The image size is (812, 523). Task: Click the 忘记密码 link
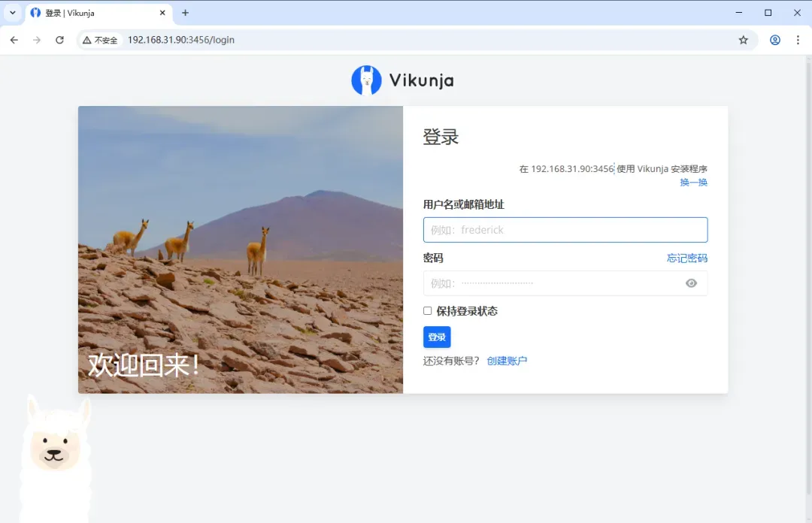(686, 258)
